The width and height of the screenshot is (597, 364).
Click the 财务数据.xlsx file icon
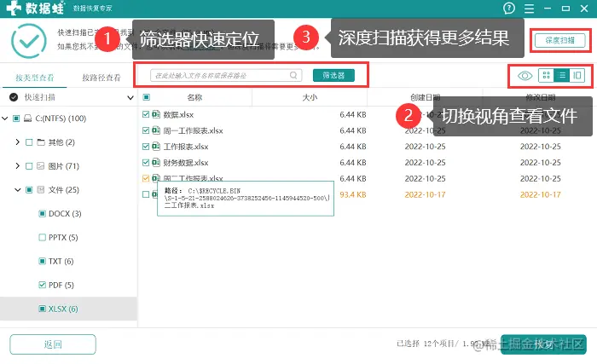tap(156, 162)
